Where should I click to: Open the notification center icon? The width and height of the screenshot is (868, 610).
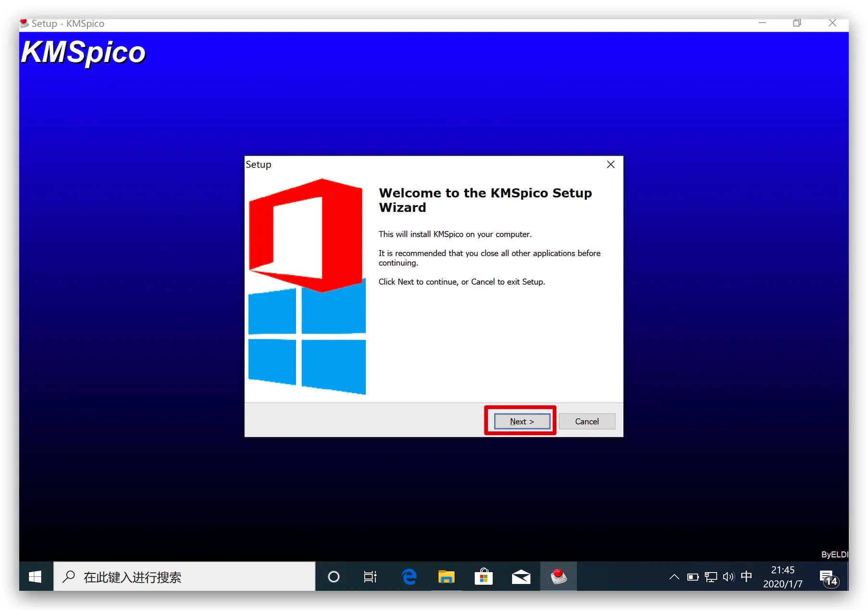[x=829, y=578]
